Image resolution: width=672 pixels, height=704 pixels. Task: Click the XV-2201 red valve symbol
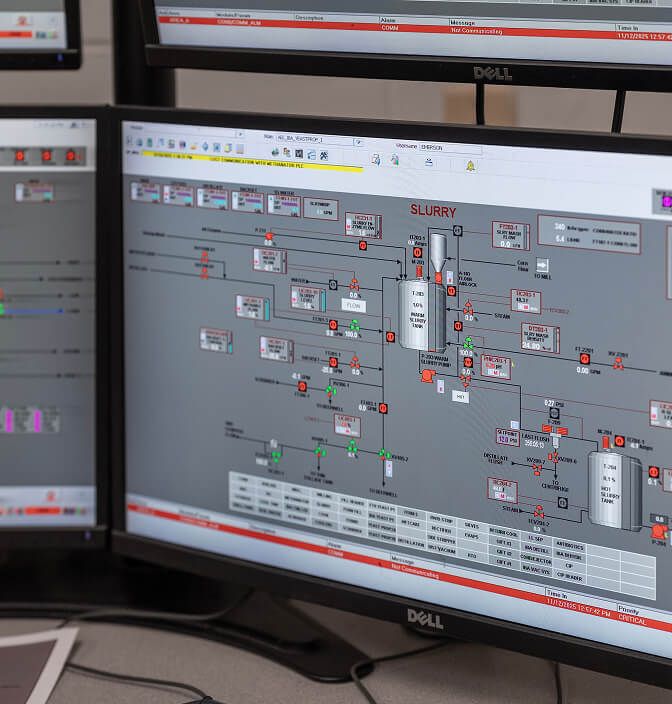[618, 364]
